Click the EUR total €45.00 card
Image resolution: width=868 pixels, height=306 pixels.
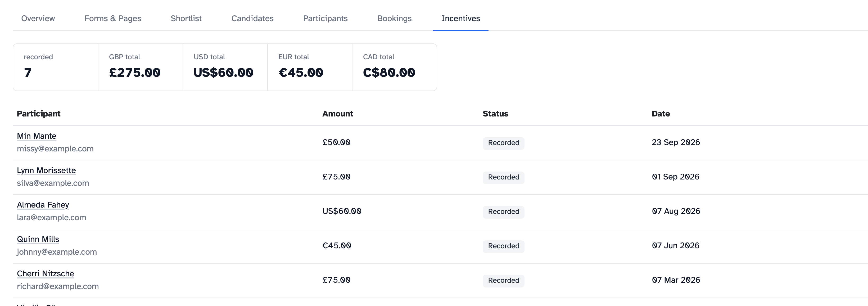(310, 67)
